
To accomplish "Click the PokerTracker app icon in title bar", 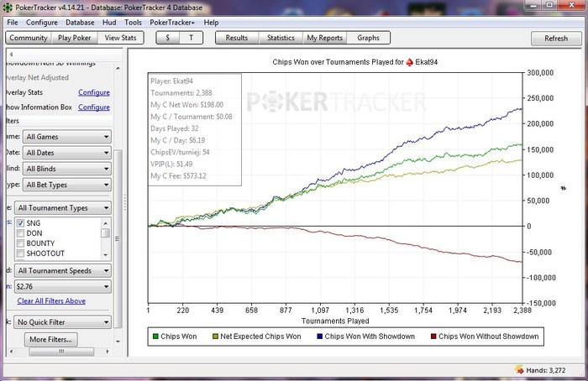I will (8, 7).
